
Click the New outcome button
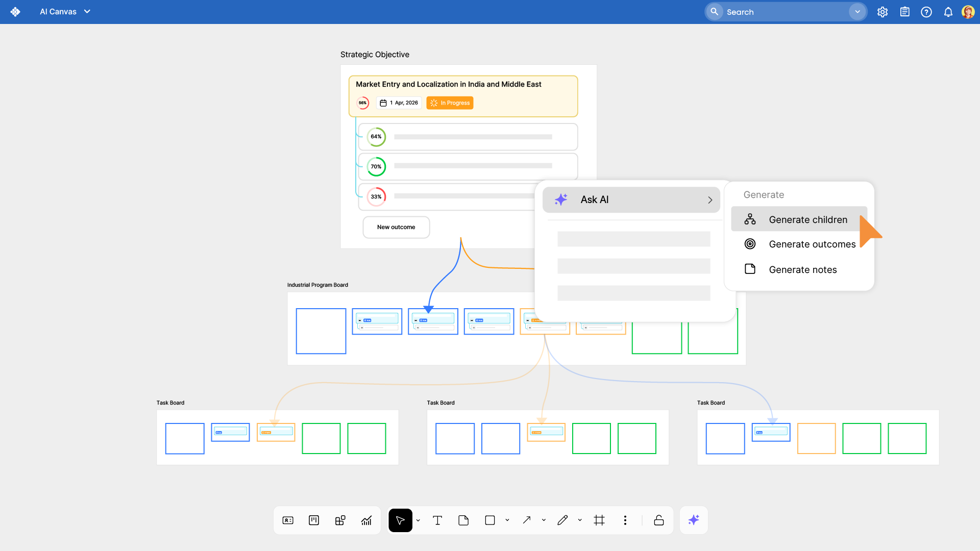click(396, 227)
